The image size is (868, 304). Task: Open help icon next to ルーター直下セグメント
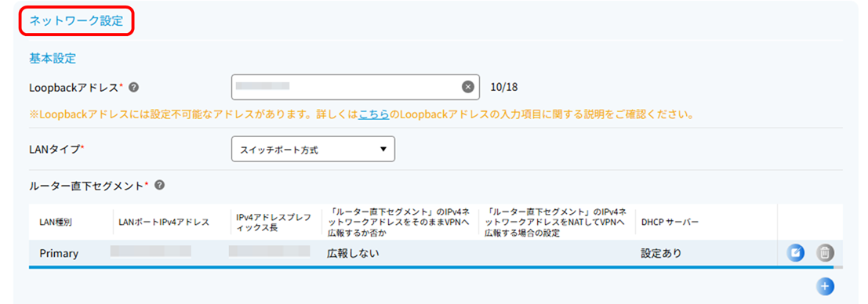pyautogui.click(x=159, y=185)
